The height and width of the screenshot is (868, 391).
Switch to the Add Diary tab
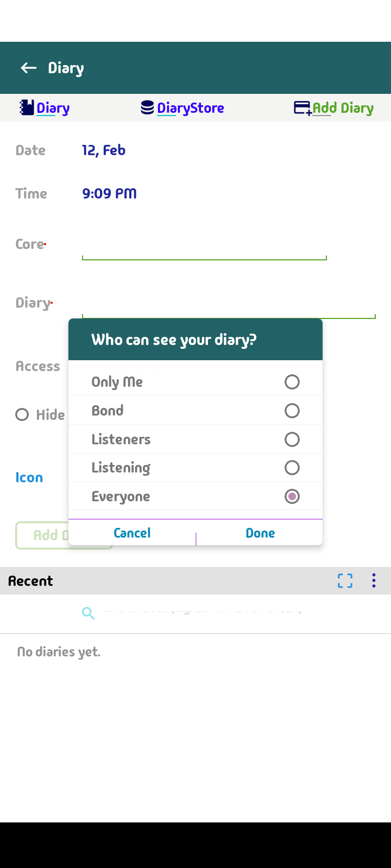pos(341,107)
